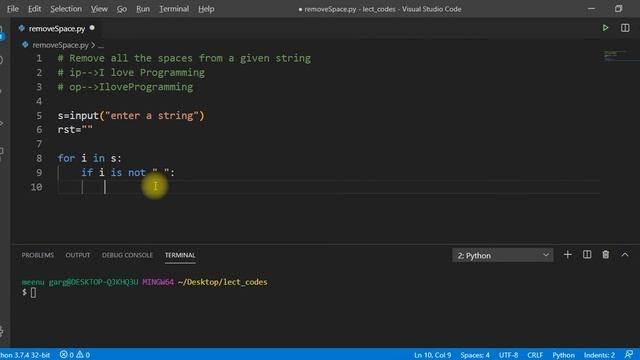Click the 'rst=""' code line
This screenshot has width=640, height=360.
75,129
